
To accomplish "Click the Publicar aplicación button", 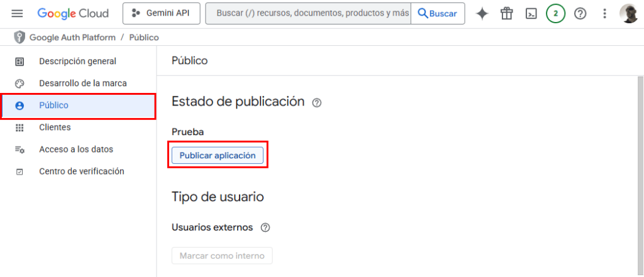I will tap(218, 156).
